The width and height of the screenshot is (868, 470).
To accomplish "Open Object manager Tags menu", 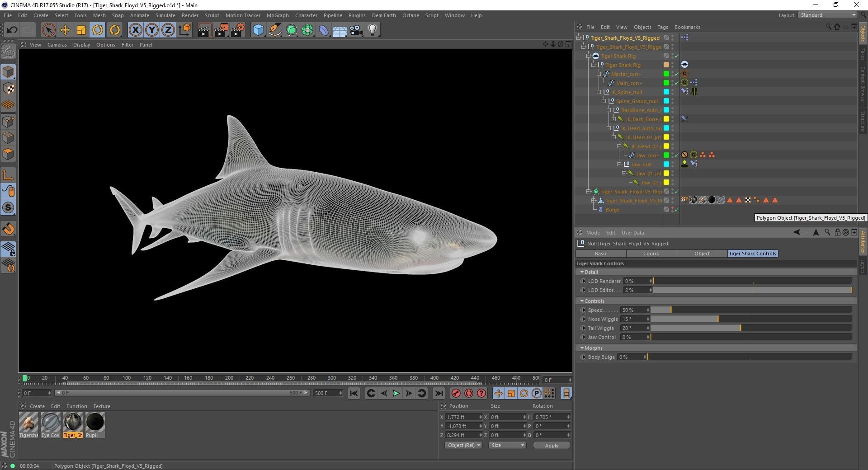I will 662,27.
